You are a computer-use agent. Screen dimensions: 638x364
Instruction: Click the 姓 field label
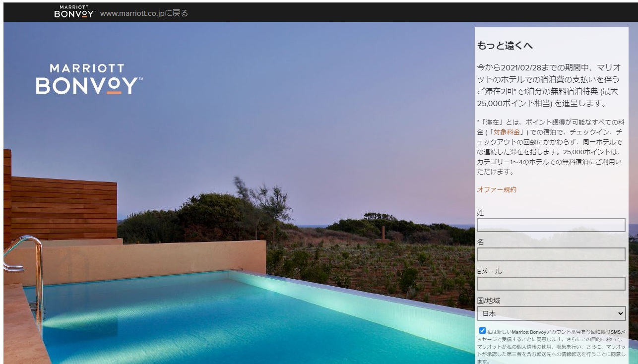[480, 213]
